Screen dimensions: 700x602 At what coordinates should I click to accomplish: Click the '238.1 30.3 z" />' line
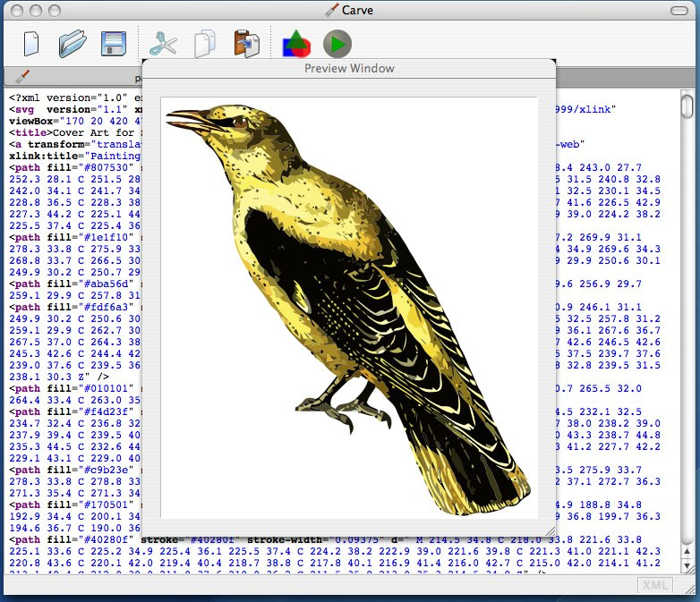pos(59,377)
